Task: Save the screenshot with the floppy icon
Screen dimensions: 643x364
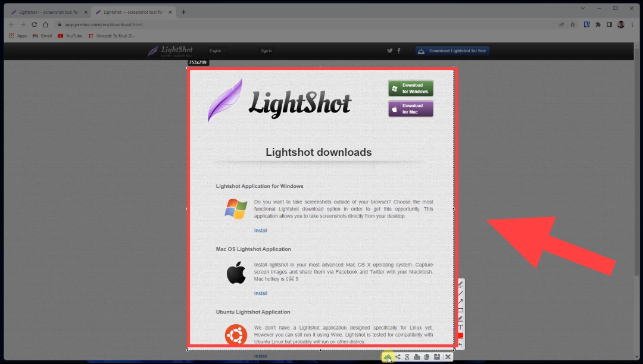Action: coord(437,357)
